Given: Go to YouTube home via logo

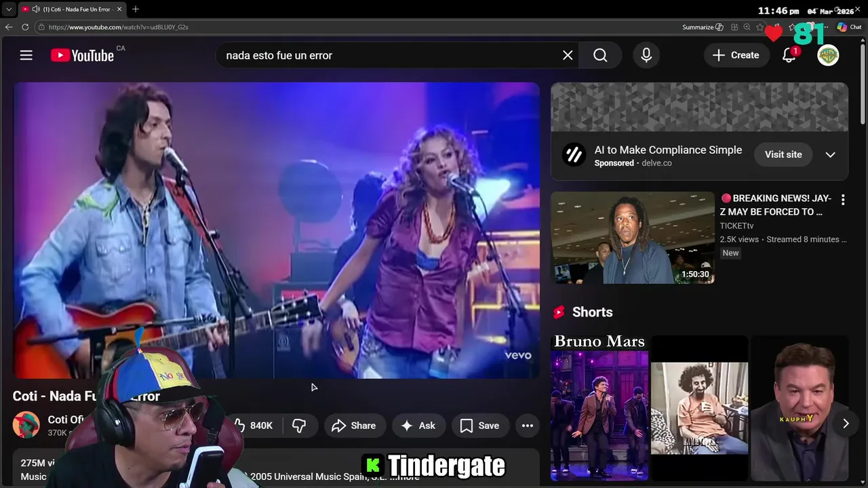Looking at the screenshot, I should pos(82,56).
